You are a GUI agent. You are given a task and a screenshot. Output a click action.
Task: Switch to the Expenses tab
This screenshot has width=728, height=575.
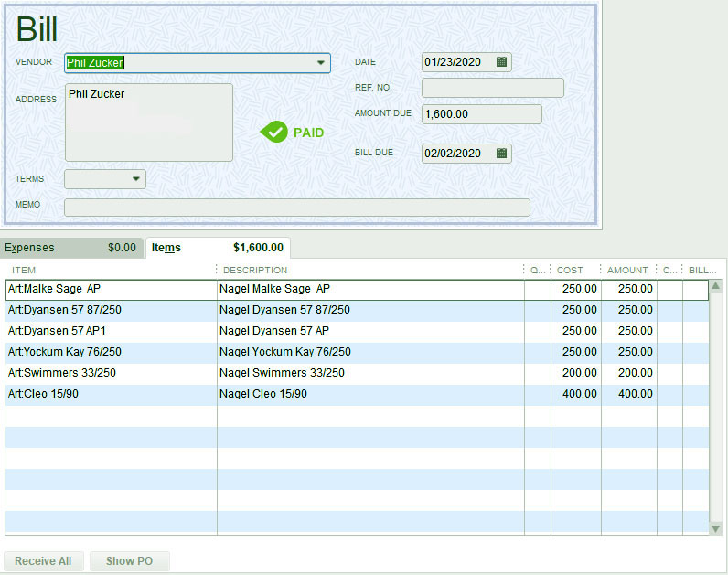(70, 248)
